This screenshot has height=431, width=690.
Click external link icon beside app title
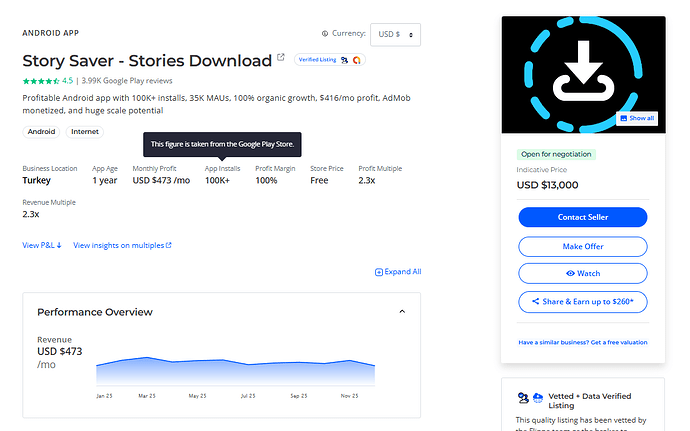(281, 57)
